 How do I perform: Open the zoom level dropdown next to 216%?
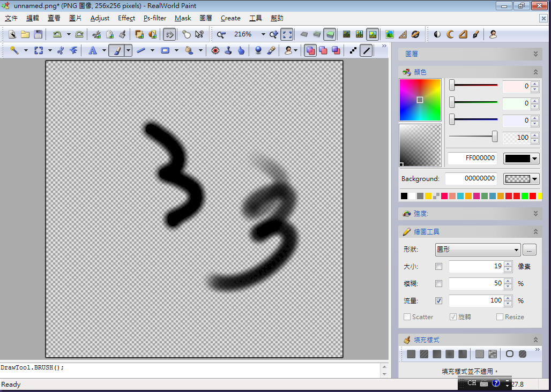click(263, 34)
